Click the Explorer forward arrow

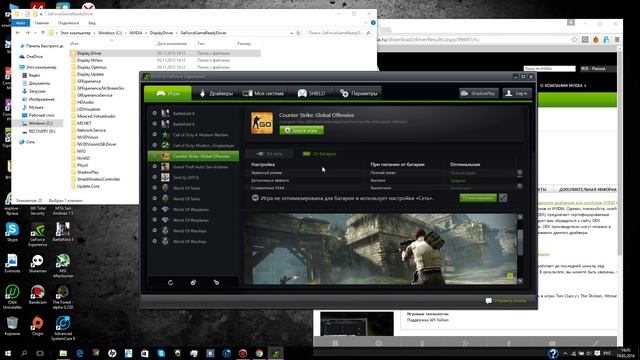(28, 33)
